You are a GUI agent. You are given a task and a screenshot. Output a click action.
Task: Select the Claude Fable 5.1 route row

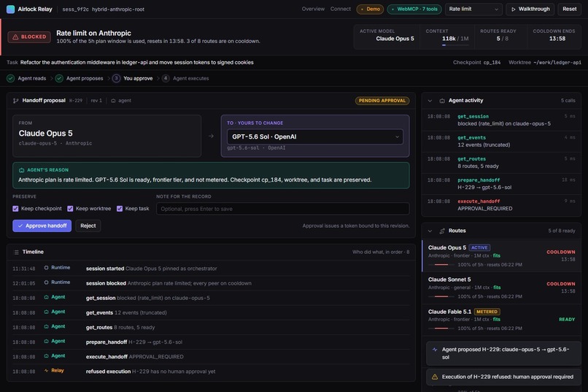pos(501,320)
